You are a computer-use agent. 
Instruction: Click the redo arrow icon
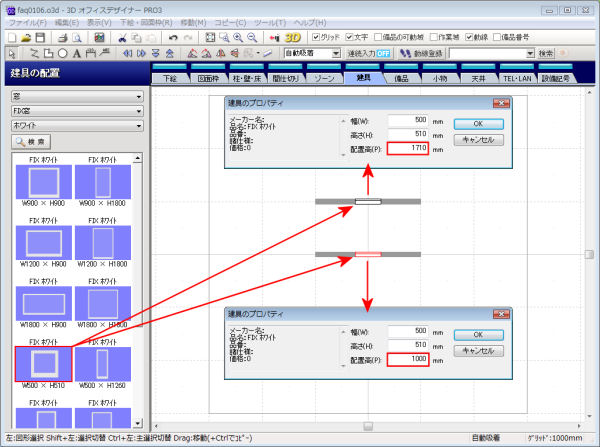click(x=188, y=37)
